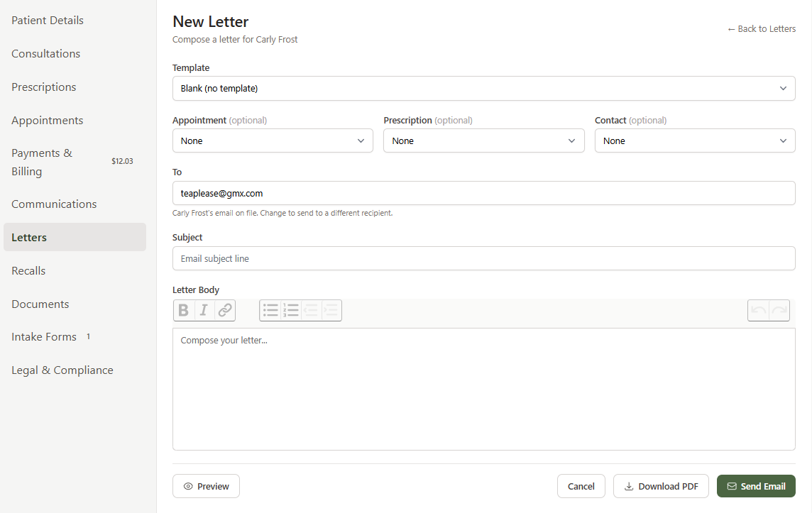Apply Italic formatting in the letter editor
Viewport: 812px width, 513px height.
point(204,310)
